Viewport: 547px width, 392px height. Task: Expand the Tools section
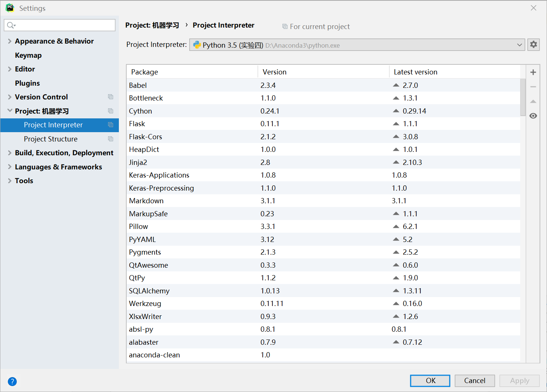10,181
